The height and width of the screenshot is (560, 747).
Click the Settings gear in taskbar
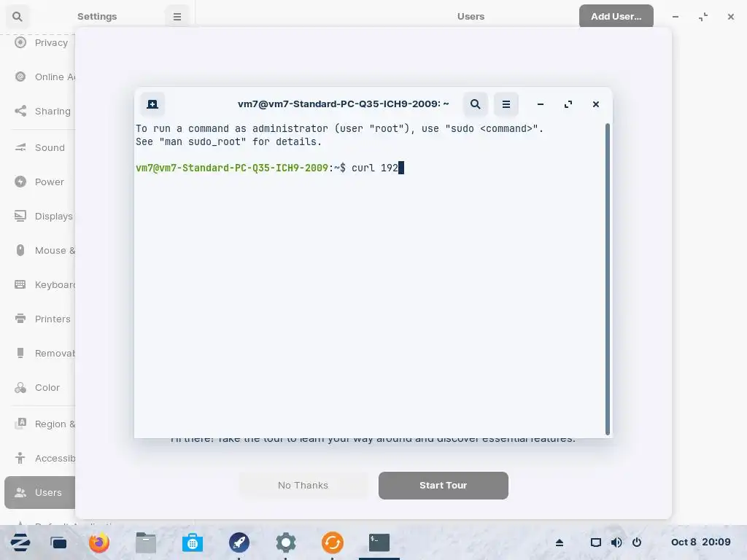click(x=286, y=542)
